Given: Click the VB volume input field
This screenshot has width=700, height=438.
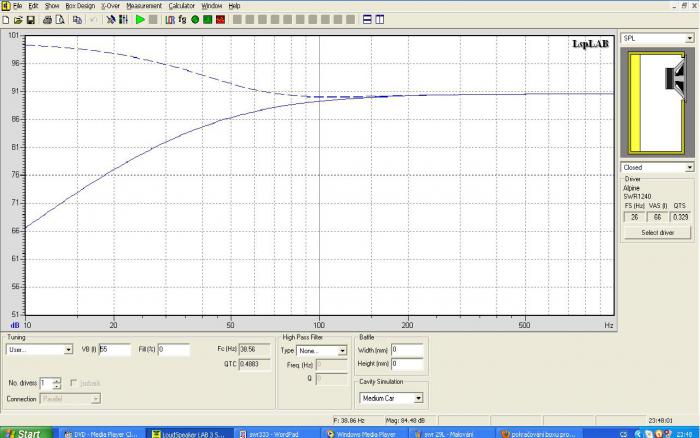Looking at the screenshot, I should 115,350.
